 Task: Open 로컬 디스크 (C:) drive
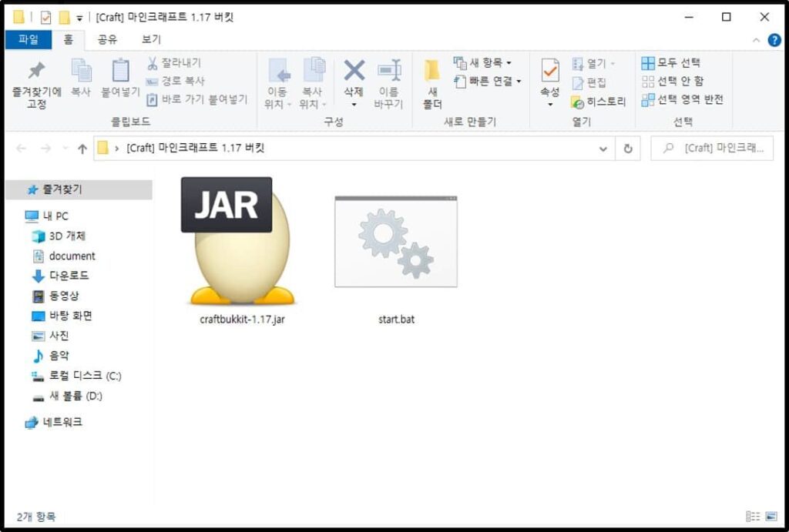[x=76, y=376]
